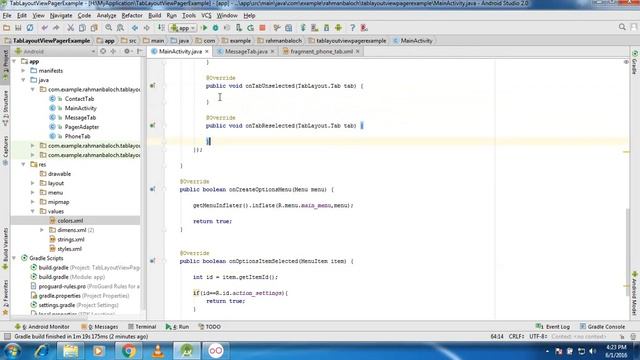Open the Messages tool window

[100, 327]
